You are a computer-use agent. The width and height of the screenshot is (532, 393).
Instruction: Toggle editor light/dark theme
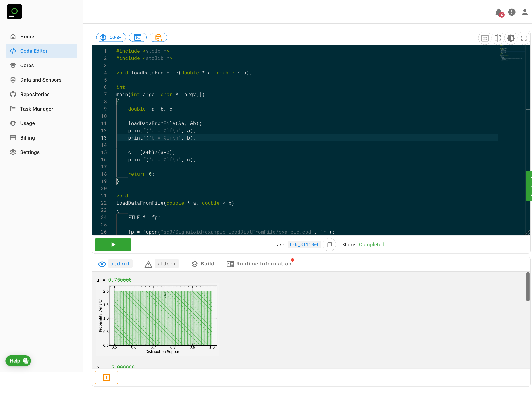[511, 38]
